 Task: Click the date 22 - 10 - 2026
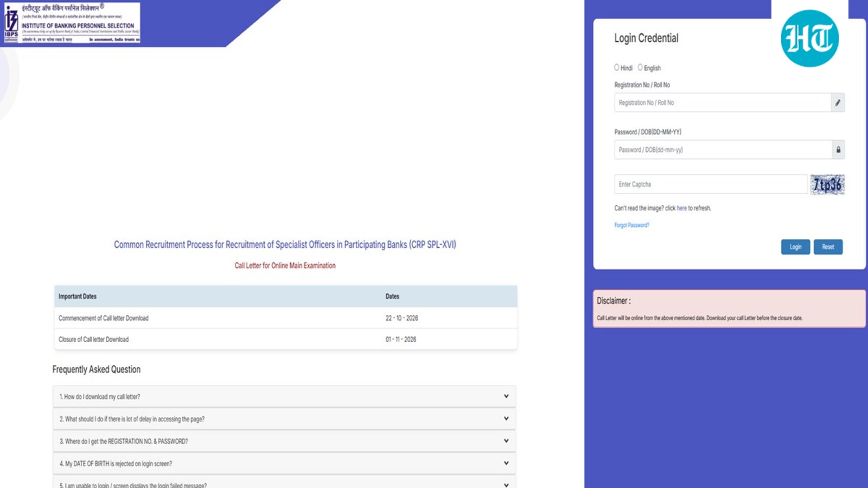[402, 318]
